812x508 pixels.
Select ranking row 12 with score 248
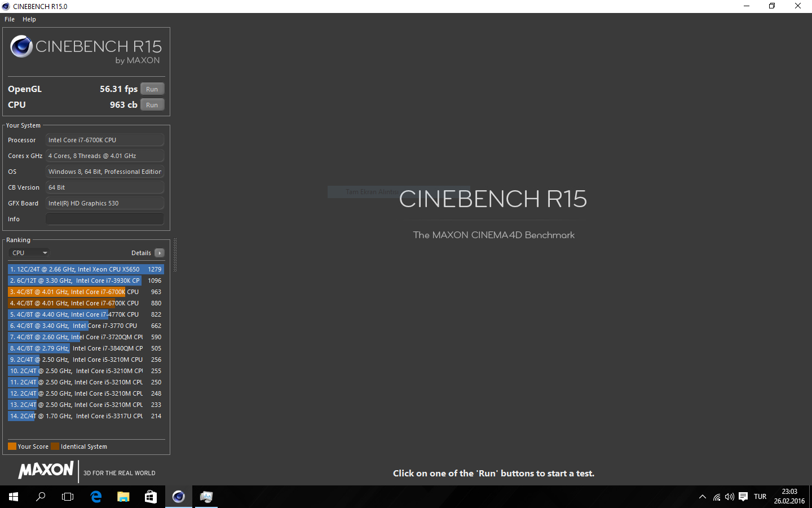point(86,393)
